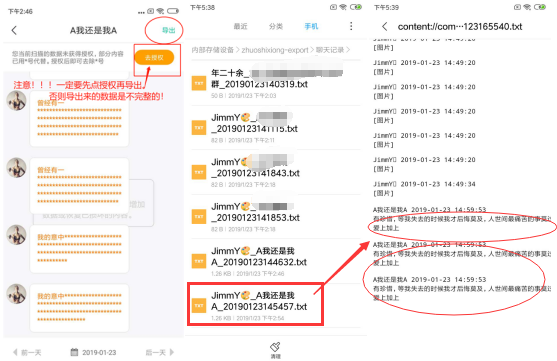Tap the JimmY 14:49:34 log line
The height and width of the screenshot is (361, 557).
[x=424, y=184]
